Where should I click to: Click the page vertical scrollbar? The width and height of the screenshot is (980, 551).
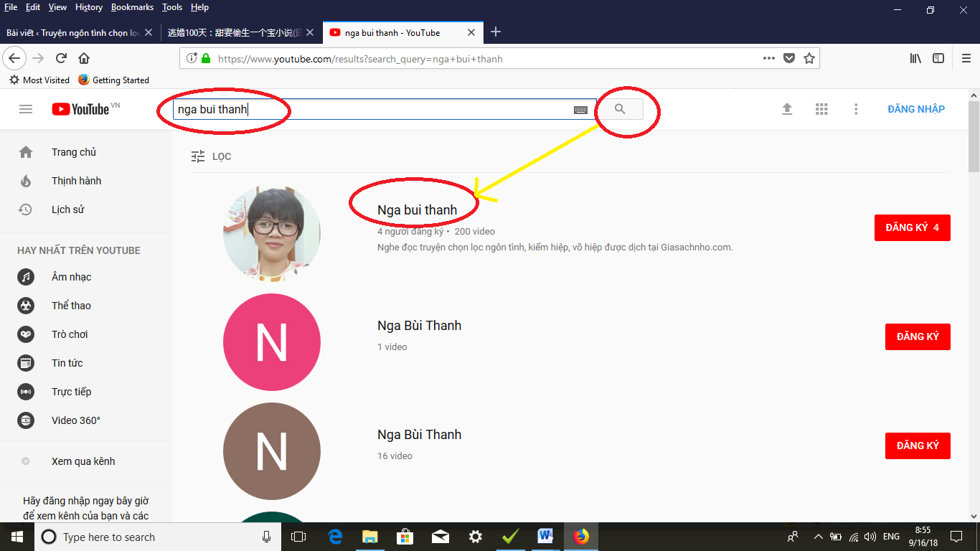coord(974,287)
